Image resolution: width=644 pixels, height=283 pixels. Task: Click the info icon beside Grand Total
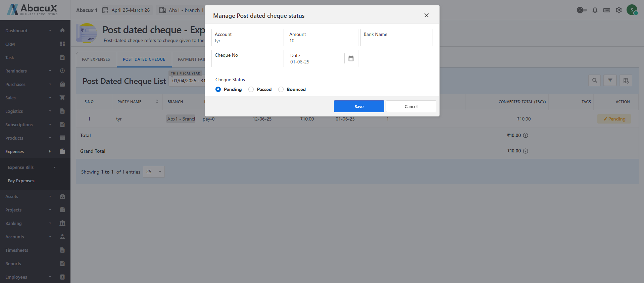(526, 151)
